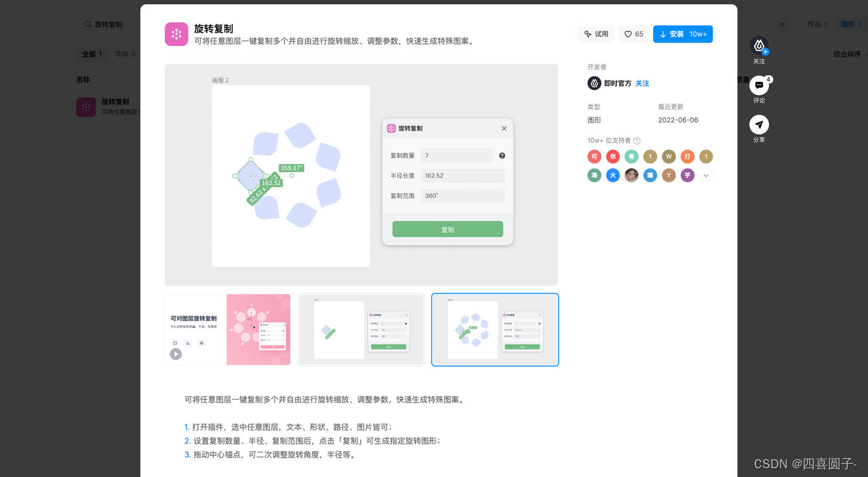The width and height of the screenshot is (868, 477).
Task: Click the floating 关注 follow avatar button
Action: click(x=759, y=46)
